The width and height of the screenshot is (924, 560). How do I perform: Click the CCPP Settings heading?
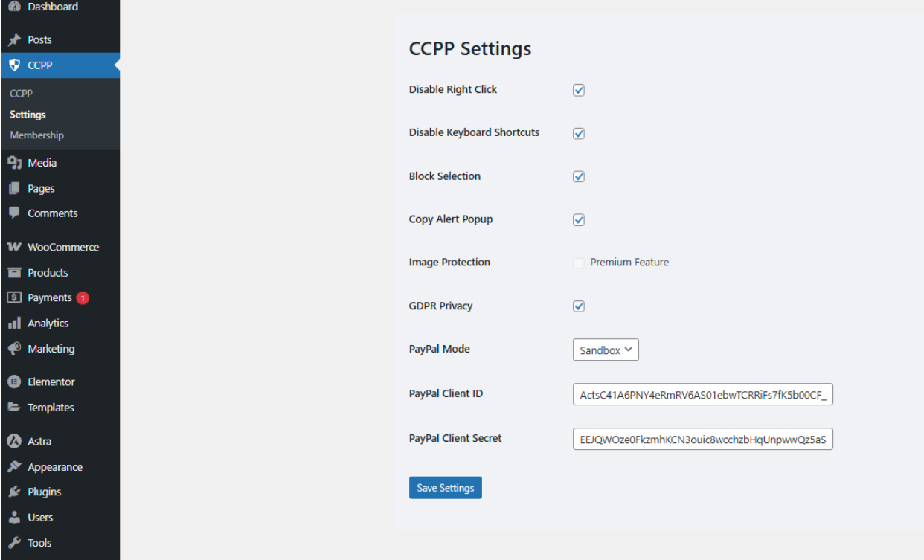[470, 49]
